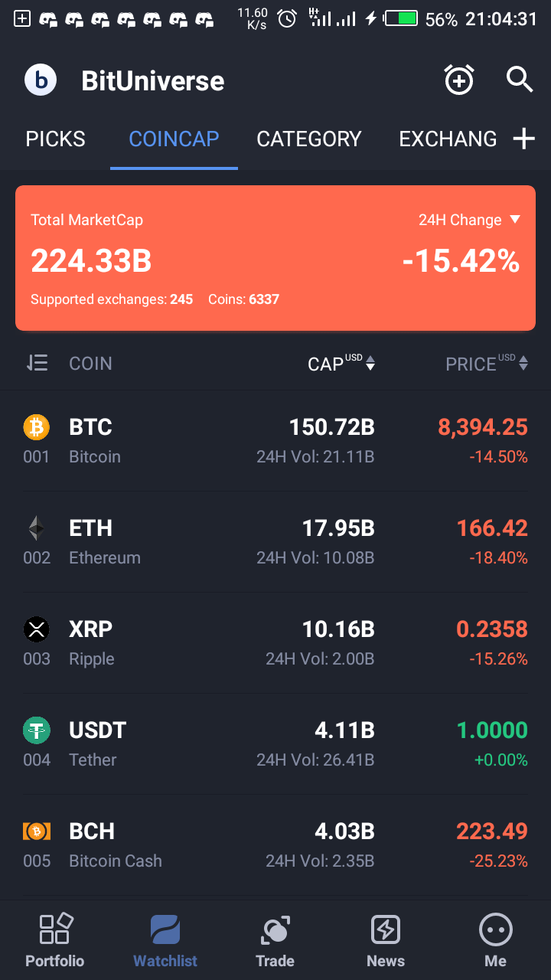Image resolution: width=551 pixels, height=980 pixels.
Task: Open the Watchlist section
Action: tap(165, 939)
